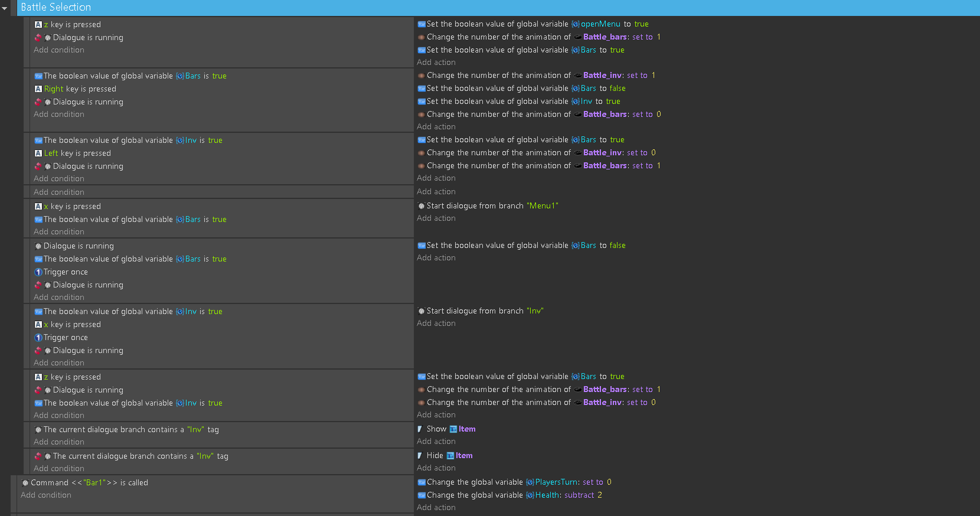Click the Show icon beside Show Item action
The height and width of the screenshot is (516, 980).
click(x=420, y=429)
